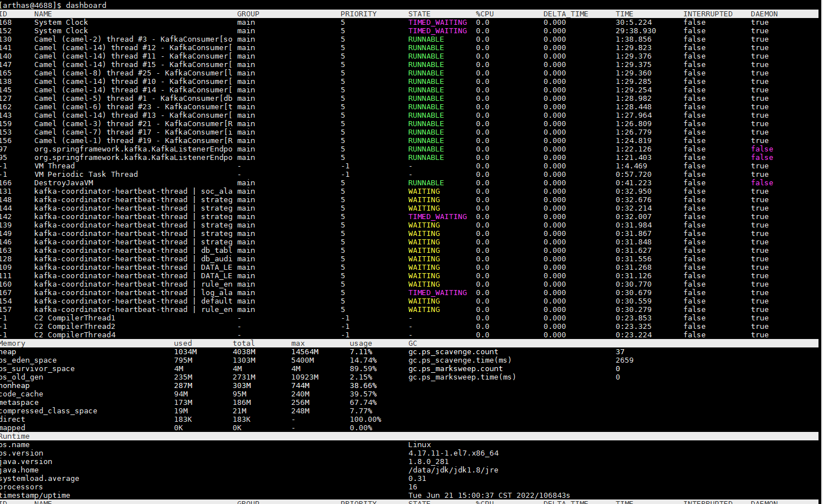Select the system load value "0.31"
This screenshot has width=823, height=504.
417,479
